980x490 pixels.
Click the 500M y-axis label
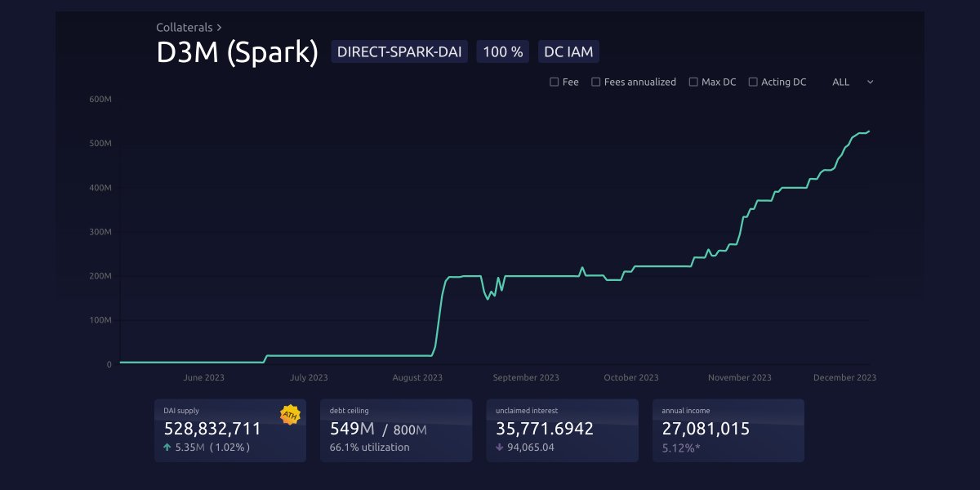[100, 144]
